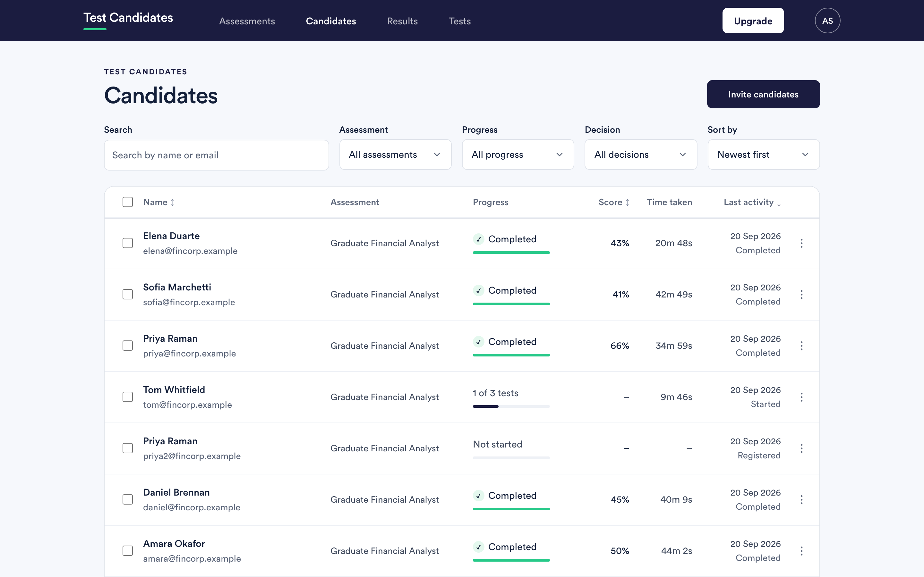Open actions menu for Daniel Brennan

pyautogui.click(x=801, y=499)
